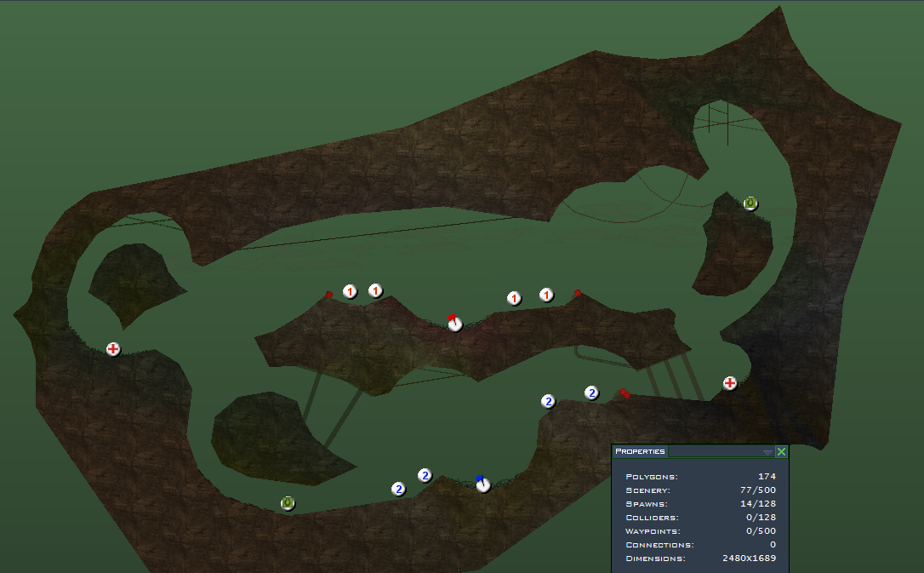This screenshot has height=573, width=924.
Task: Pick the leftmost red team 1 spawn
Action: click(350, 292)
